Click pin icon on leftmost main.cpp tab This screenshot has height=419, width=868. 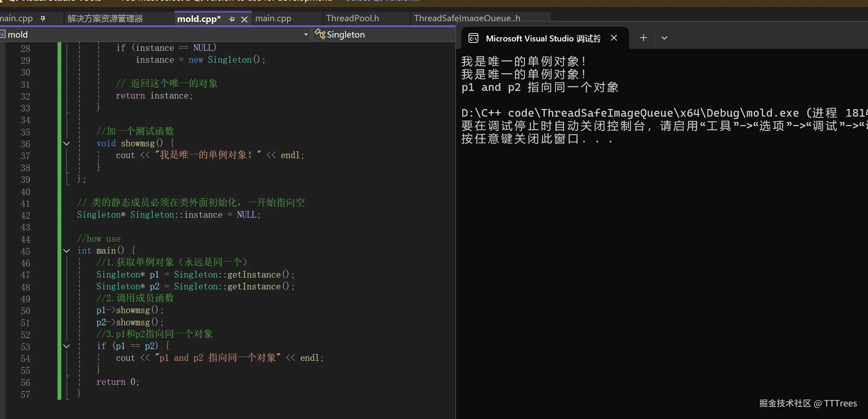point(43,18)
